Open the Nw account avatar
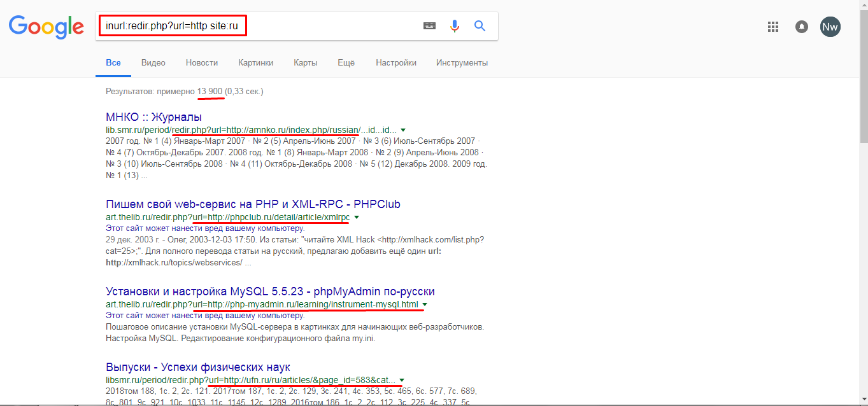The height and width of the screenshot is (406, 868). (x=830, y=27)
